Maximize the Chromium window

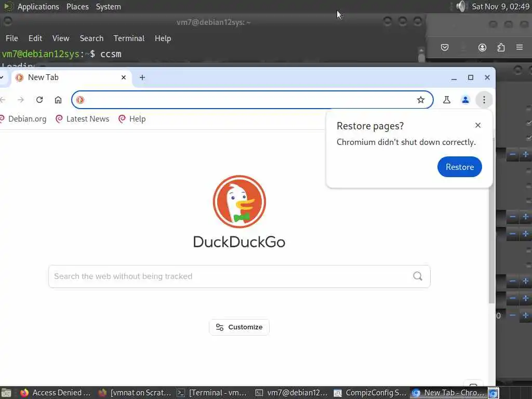pyautogui.click(x=471, y=78)
